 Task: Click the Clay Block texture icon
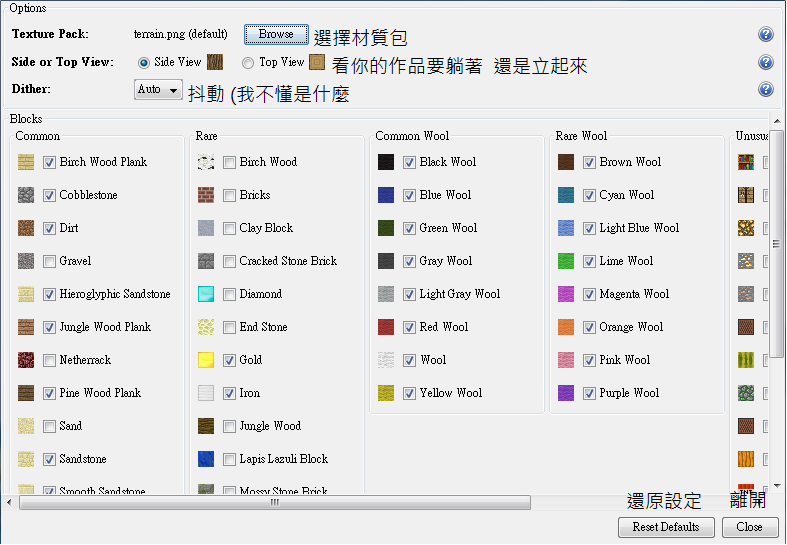[x=206, y=228]
